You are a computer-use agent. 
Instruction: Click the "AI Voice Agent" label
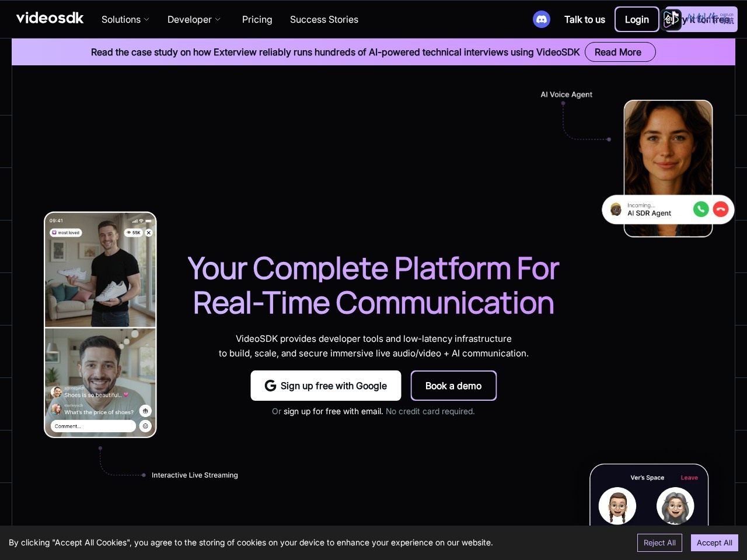(566, 94)
